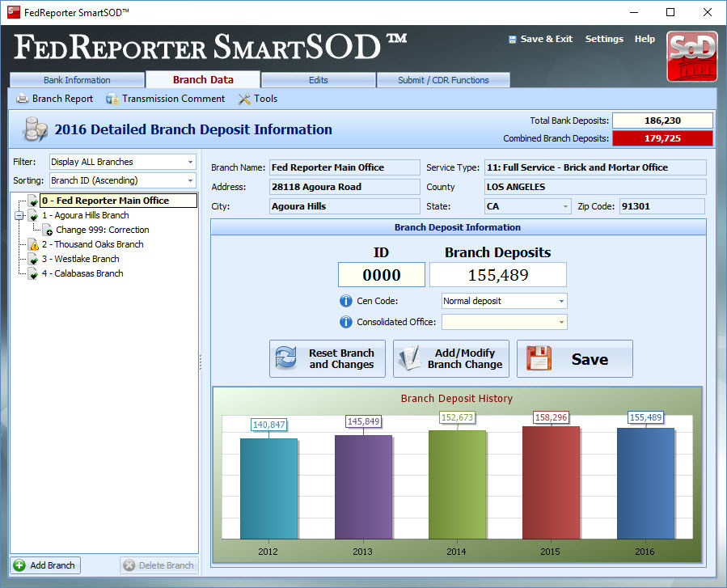
Task: Click the Fed Reporter Main Office status icon
Action: (33, 201)
